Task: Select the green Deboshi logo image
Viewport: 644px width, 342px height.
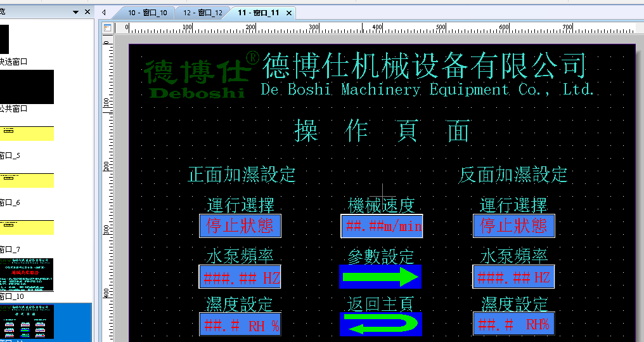Action: 195,77
